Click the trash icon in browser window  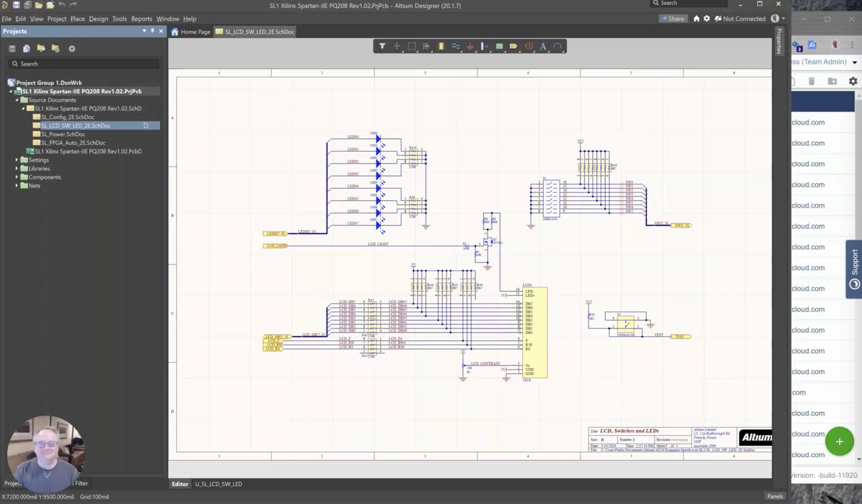click(x=811, y=81)
